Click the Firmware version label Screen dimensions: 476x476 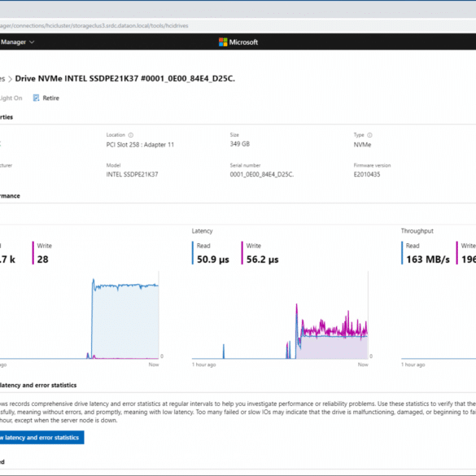coord(372,165)
